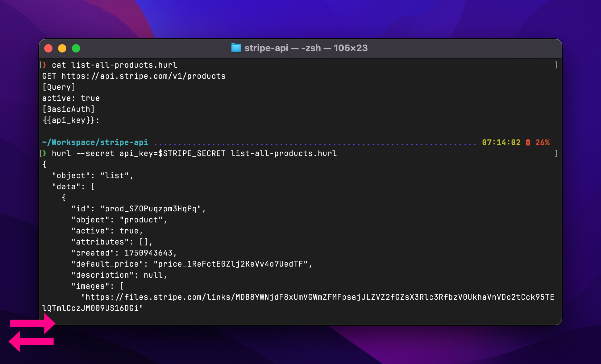
Task: Click the folder icon in the title bar
Action: 236,48
